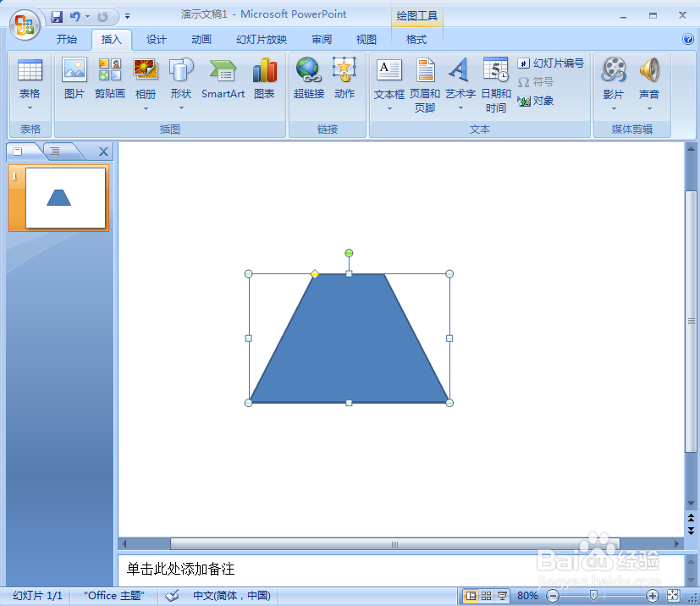Click the "Office 主题" status text
The height and width of the screenshot is (606, 700).
click(114, 595)
